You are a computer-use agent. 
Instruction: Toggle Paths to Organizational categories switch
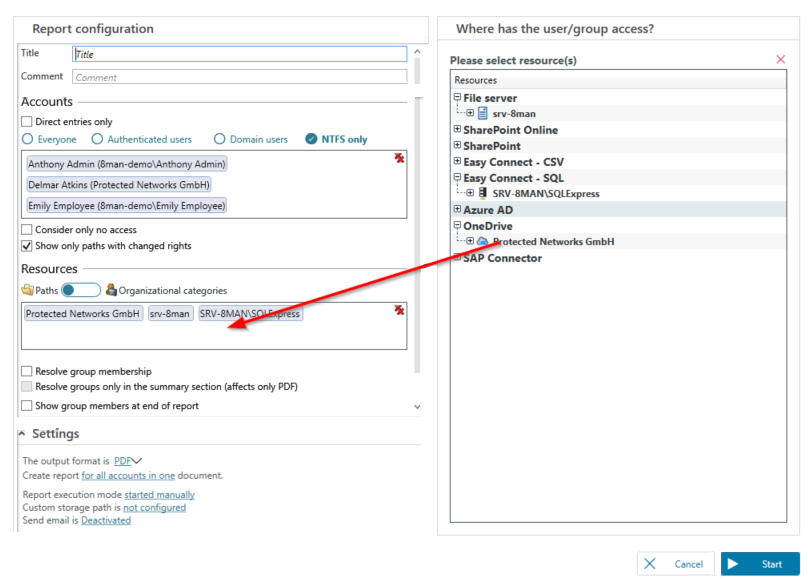[80, 290]
